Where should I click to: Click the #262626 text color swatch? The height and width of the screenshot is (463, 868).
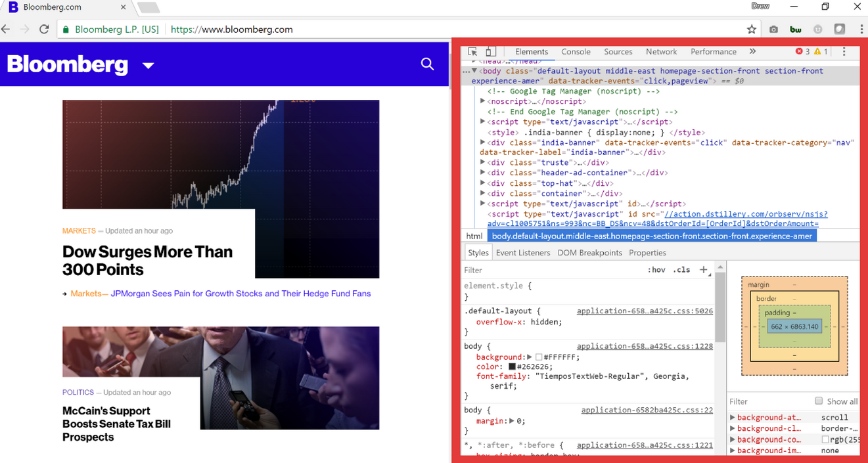click(512, 366)
